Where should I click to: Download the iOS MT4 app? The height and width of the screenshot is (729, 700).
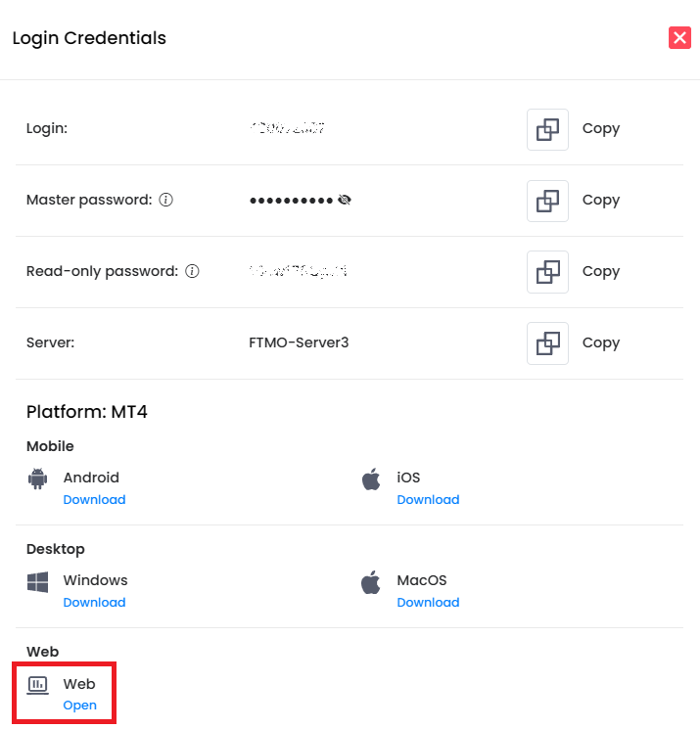point(428,500)
